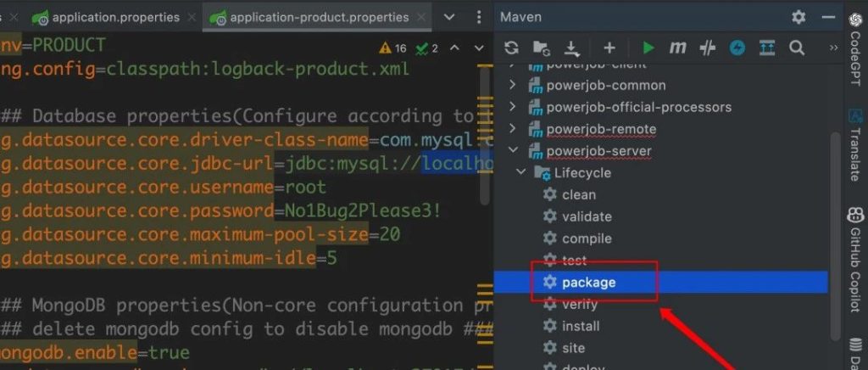Add a Maven project with plus icon
The width and height of the screenshot is (868, 370).
[609, 48]
